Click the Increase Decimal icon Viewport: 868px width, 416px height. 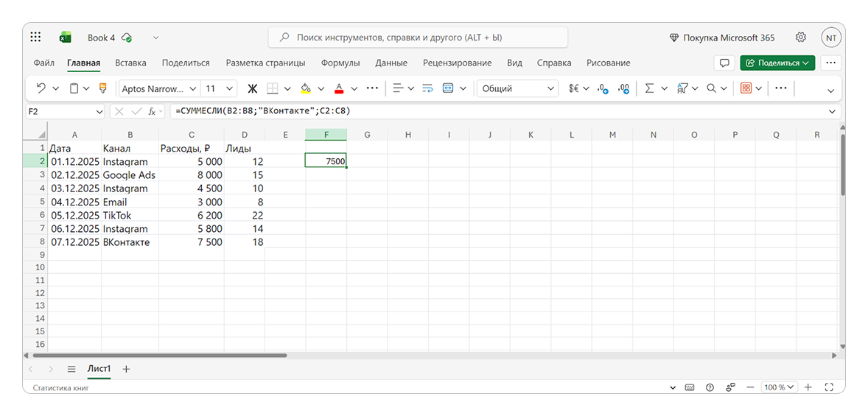click(603, 88)
